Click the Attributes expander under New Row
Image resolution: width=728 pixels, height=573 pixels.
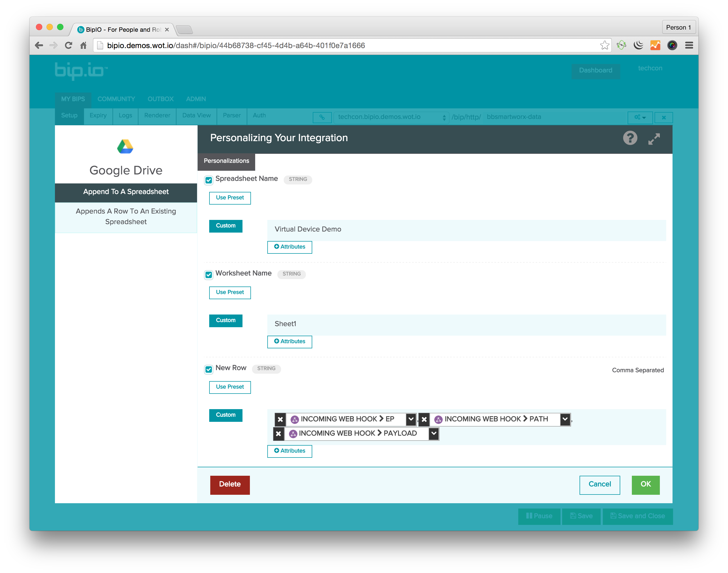290,451
